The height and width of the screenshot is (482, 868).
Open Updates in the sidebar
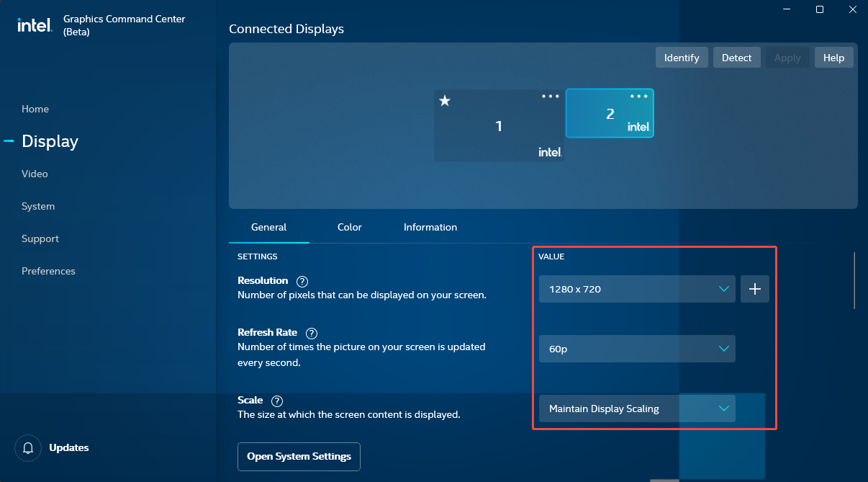click(x=69, y=447)
